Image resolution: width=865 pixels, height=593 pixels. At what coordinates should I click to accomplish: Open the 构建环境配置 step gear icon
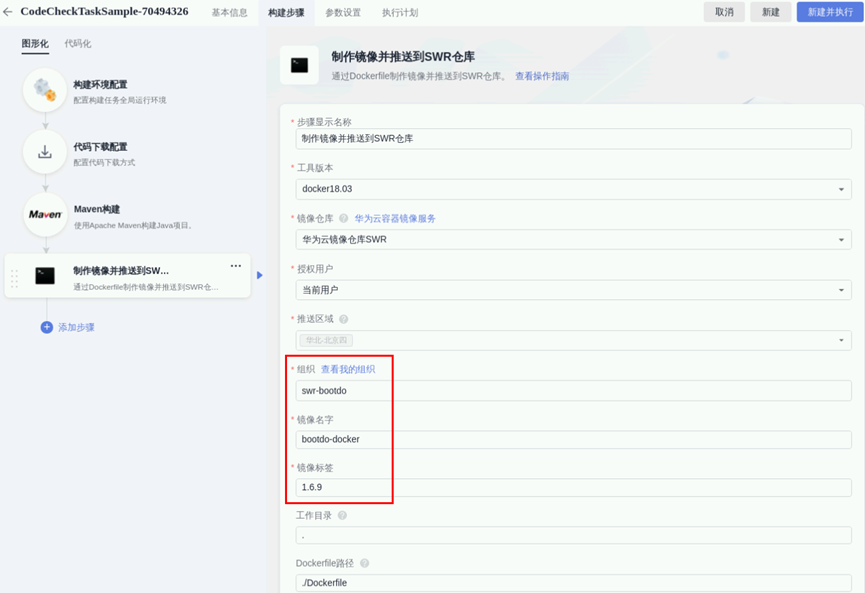point(45,90)
